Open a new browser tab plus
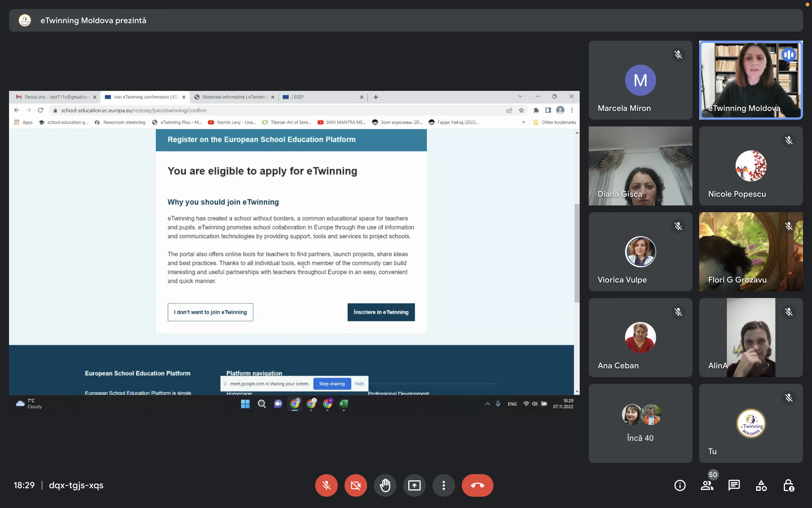Viewport: 812px width, 508px height. pos(376,97)
